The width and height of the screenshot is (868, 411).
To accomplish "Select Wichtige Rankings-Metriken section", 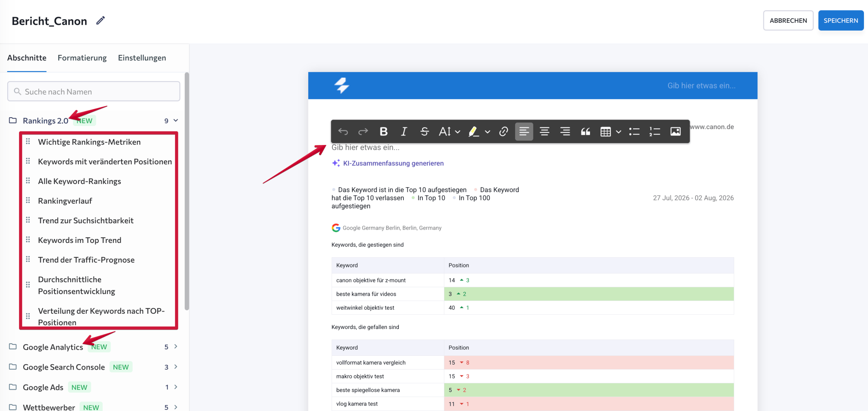I will (89, 142).
